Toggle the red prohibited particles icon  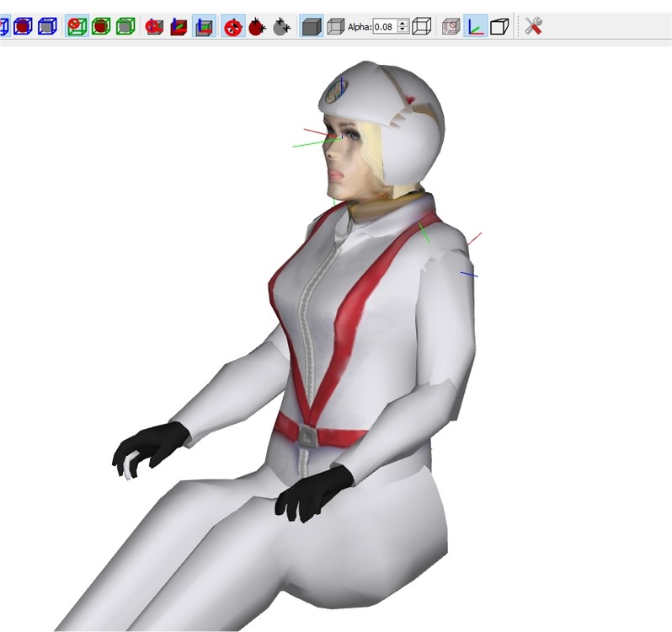pyautogui.click(x=233, y=27)
